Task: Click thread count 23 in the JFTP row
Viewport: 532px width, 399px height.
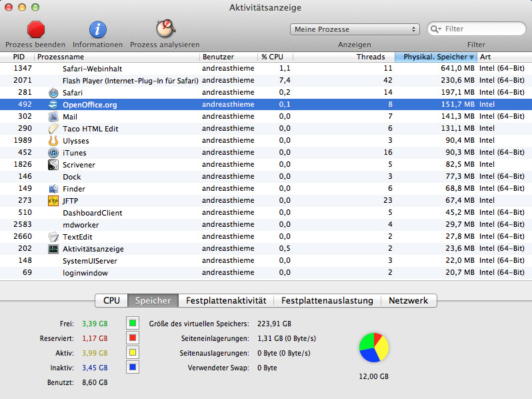Action: click(388, 200)
